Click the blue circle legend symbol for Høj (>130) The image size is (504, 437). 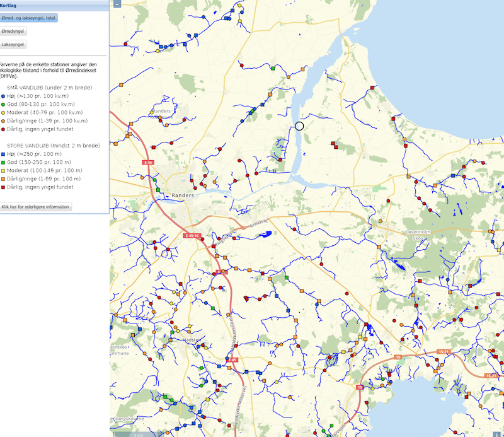3,96
